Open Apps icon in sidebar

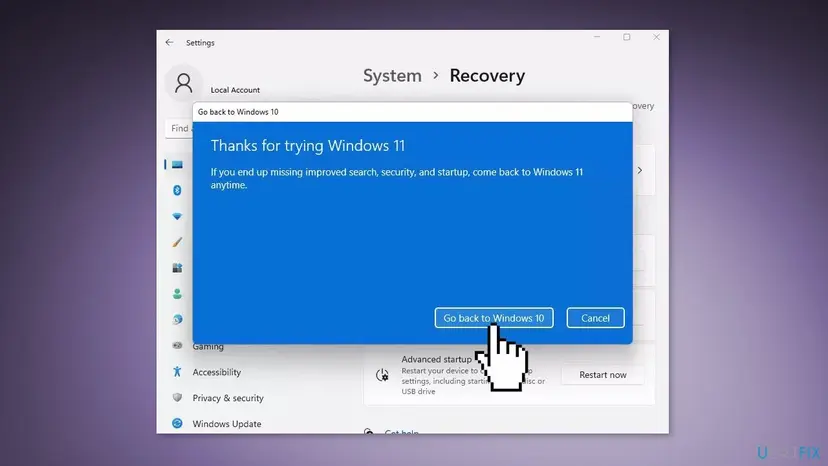[177, 268]
